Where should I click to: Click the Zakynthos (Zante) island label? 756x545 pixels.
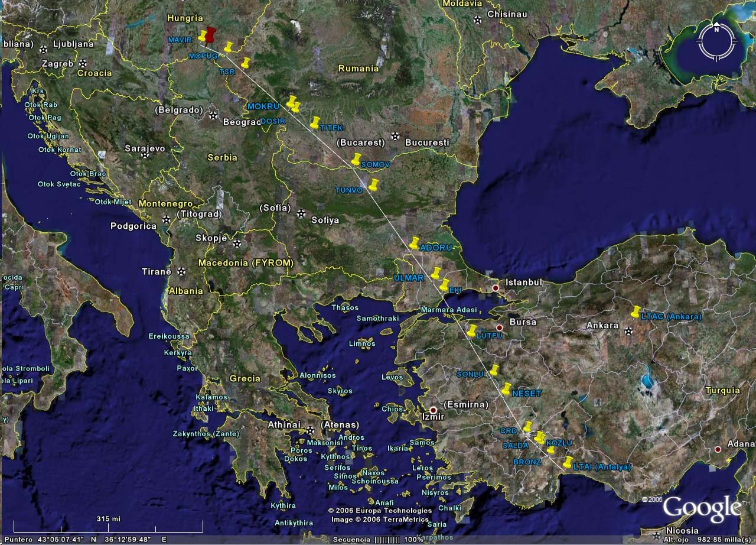click(x=206, y=433)
